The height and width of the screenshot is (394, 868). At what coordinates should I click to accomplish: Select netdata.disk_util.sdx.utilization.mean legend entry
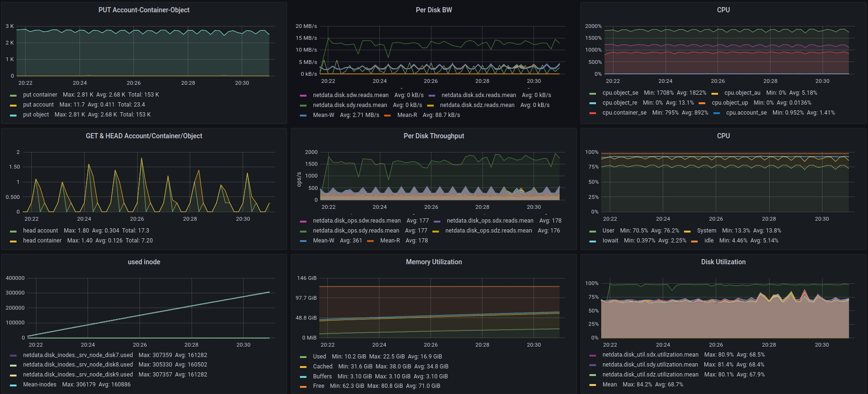pos(650,355)
